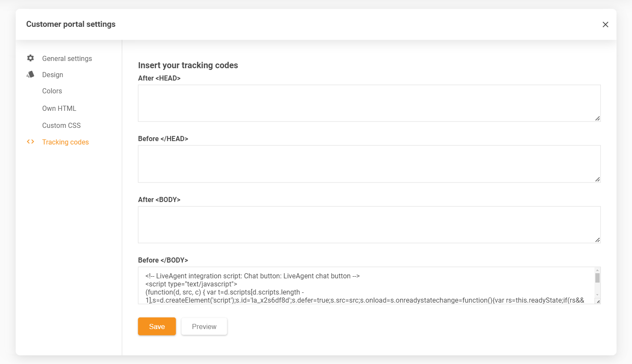Viewport: 632px width, 364px height.
Task: Go to Own HTML settings
Action: pyautogui.click(x=59, y=108)
